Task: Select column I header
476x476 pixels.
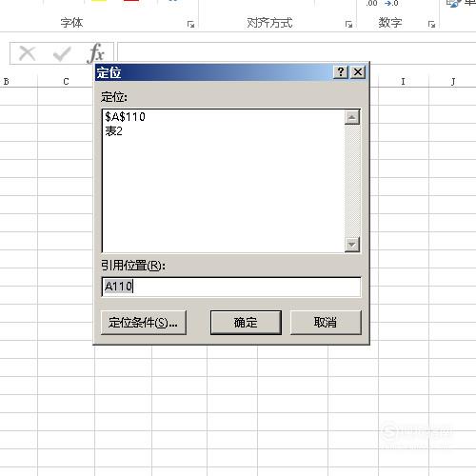Action: tap(404, 82)
